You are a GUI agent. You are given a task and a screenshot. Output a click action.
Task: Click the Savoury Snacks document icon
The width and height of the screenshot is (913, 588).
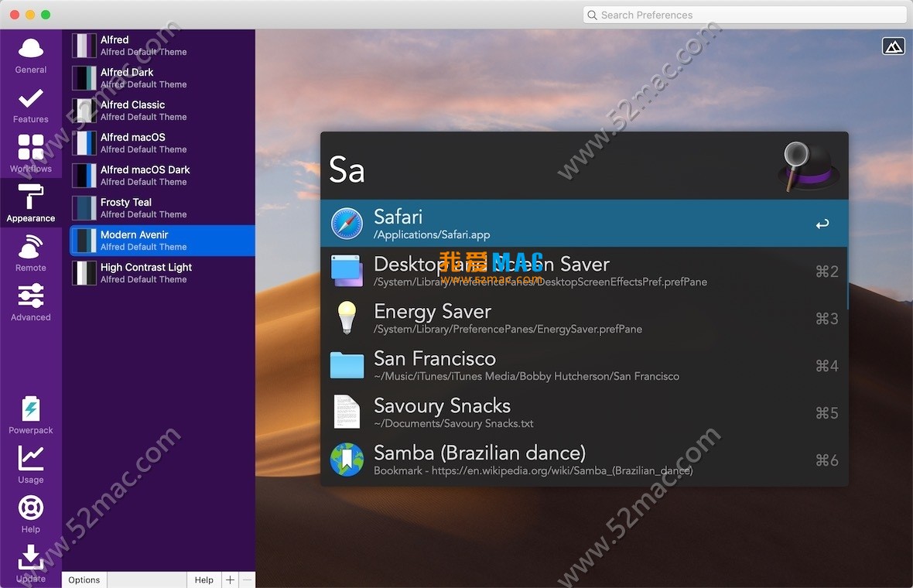tap(347, 412)
